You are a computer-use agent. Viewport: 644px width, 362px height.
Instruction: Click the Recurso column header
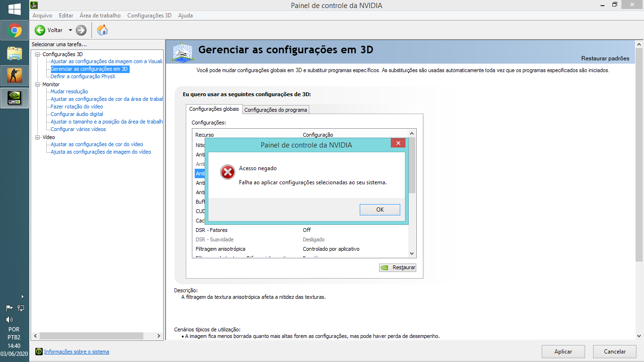point(247,135)
